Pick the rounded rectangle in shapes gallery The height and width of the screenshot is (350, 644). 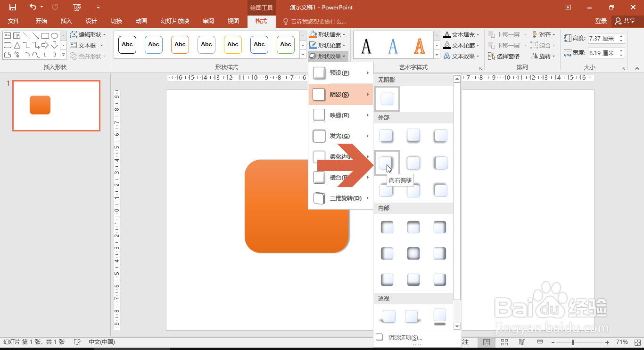[x=7, y=45]
